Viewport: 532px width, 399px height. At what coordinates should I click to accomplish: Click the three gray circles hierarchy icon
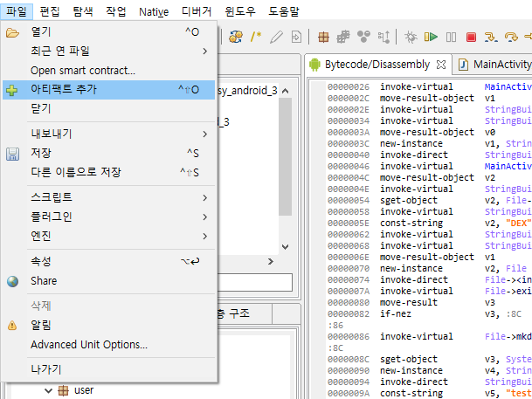click(x=363, y=37)
